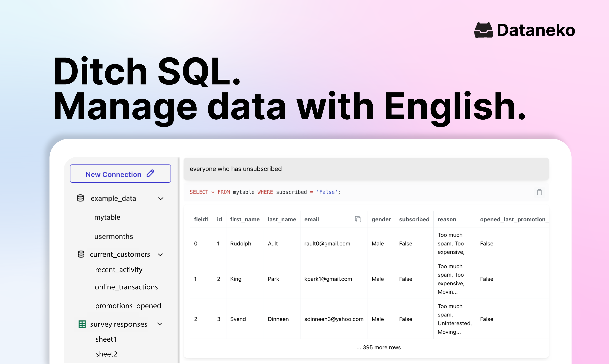
Task: Copy the generated SQL with clipboard icon
Action: (x=539, y=192)
